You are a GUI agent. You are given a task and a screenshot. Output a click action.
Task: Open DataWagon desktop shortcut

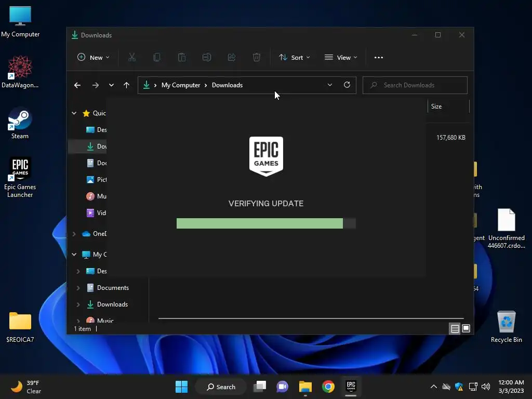20,72
